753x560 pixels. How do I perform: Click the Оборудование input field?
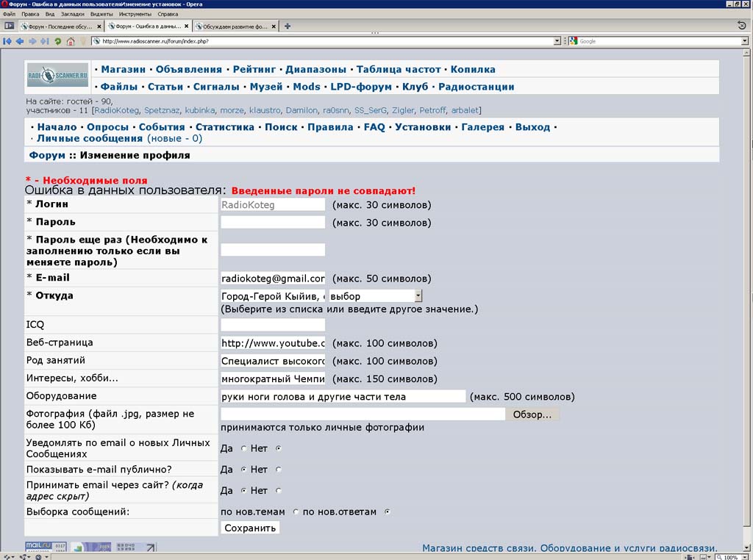tap(343, 396)
